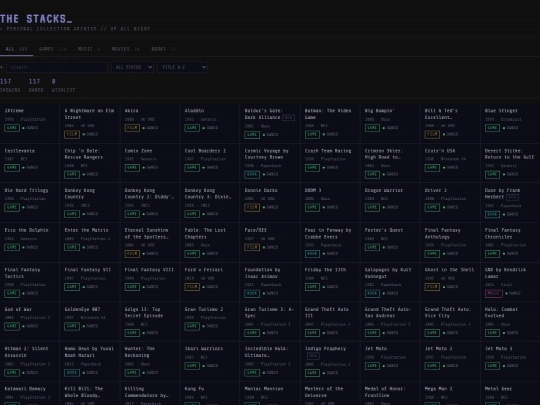540x405 pixels.
Task: Open the Akira card
Action: [x=150, y=123]
